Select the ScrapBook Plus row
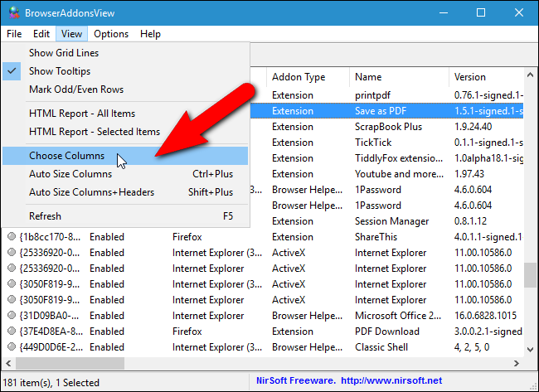Image resolution: width=539 pixels, height=392 pixels. click(386, 127)
